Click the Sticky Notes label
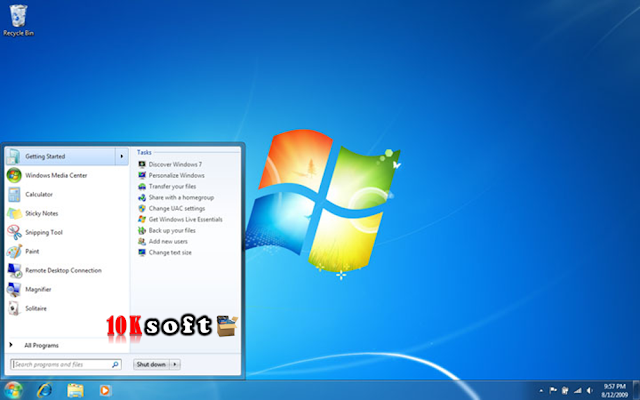Viewport: 640px width, 400px height. point(42,213)
